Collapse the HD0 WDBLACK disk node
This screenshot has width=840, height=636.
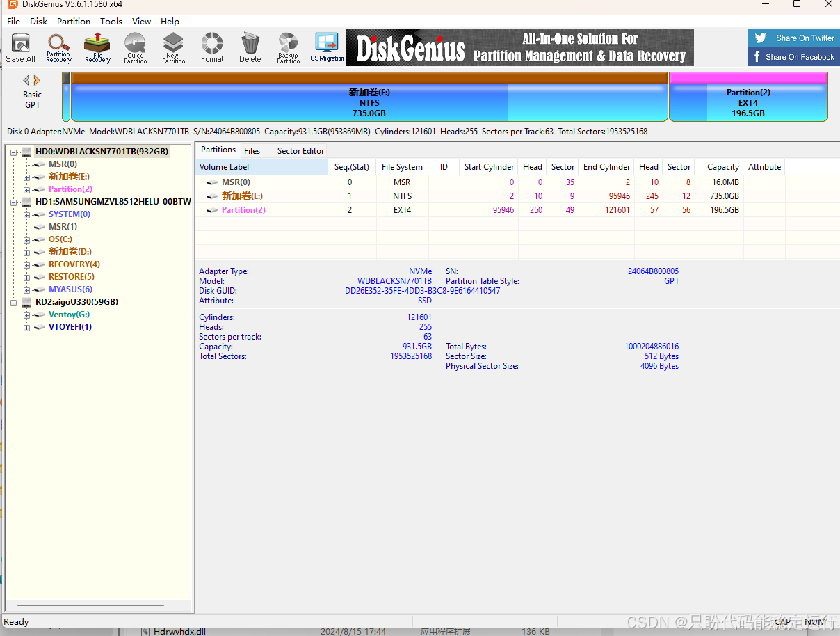pyautogui.click(x=14, y=152)
